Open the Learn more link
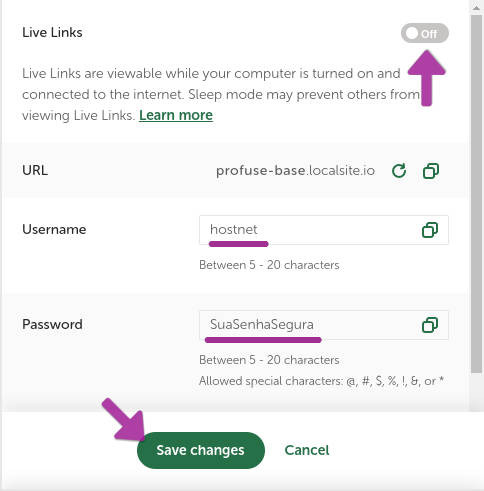 pyautogui.click(x=176, y=115)
